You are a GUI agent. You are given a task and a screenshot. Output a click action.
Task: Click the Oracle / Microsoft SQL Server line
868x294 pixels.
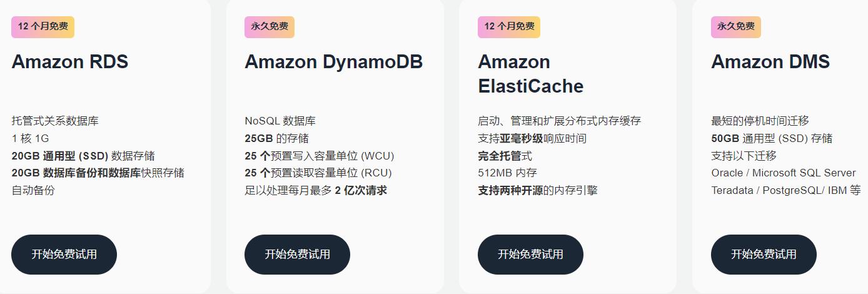pos(783,173)
